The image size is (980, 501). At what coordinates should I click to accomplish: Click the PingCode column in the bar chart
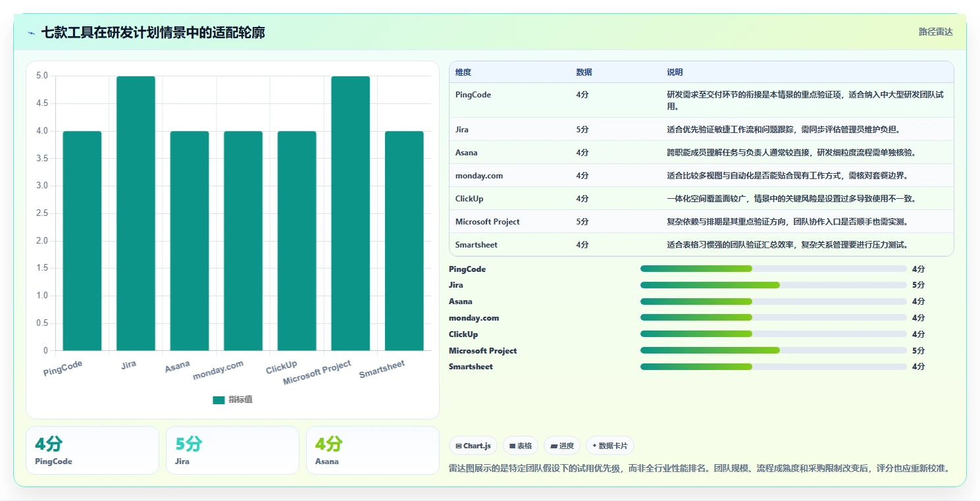82,241
